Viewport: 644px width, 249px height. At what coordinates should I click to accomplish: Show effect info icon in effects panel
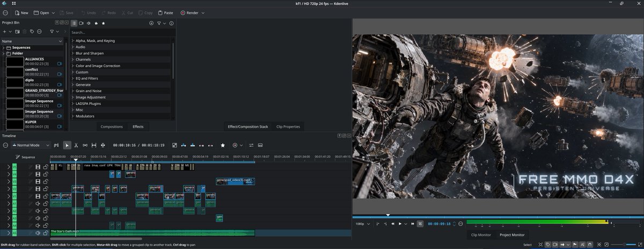(171, 23)
